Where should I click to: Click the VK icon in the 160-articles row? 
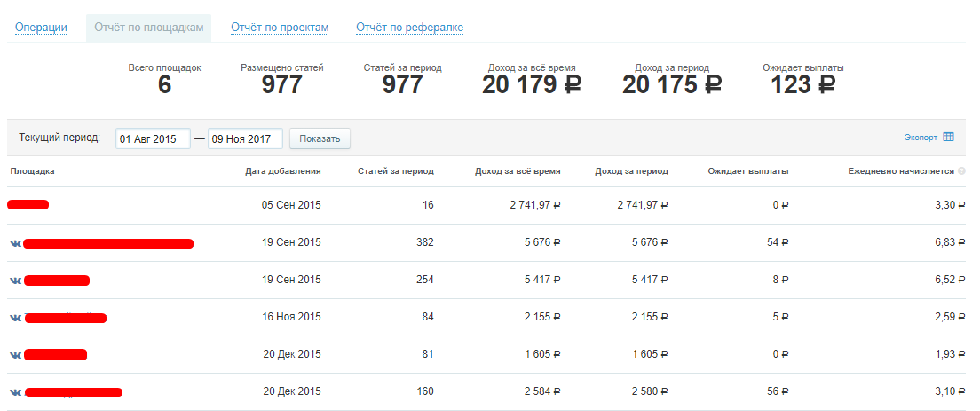(15, 392)
